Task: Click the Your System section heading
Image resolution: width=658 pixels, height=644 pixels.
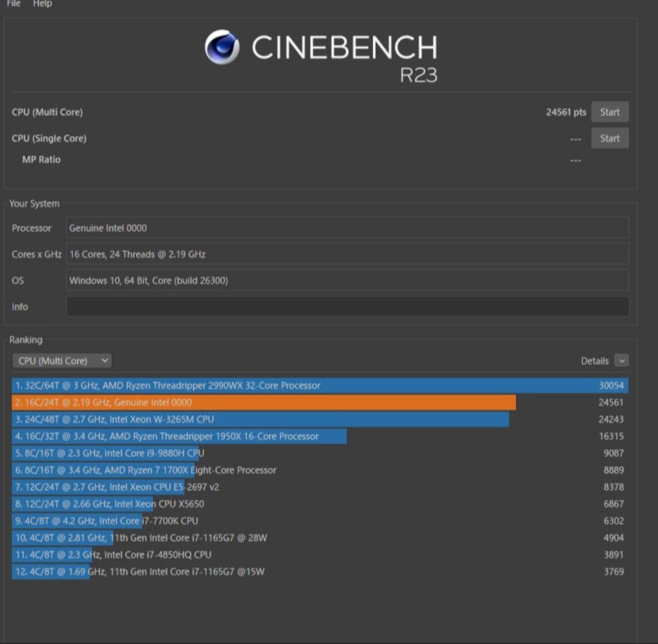Action: (x=34, y=203)
